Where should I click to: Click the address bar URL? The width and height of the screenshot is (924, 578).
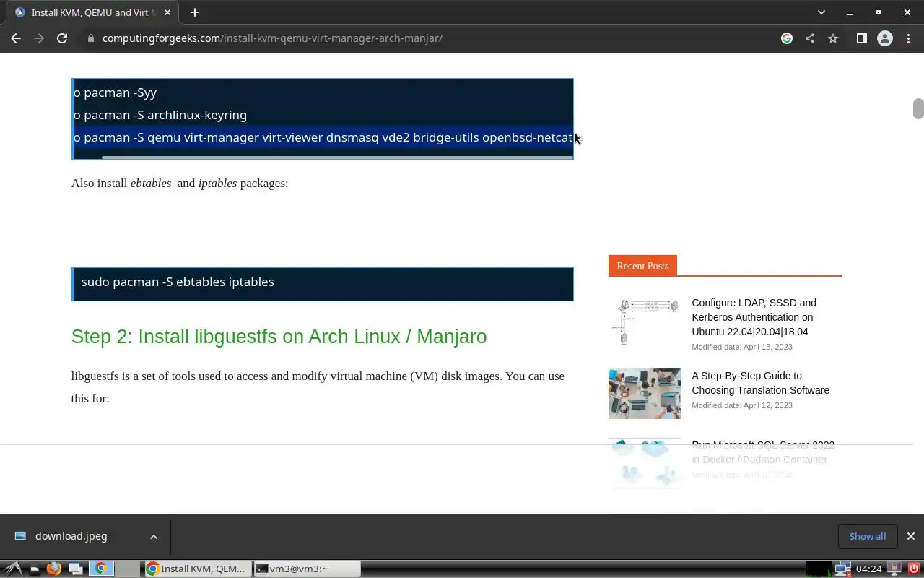point(272,38)
